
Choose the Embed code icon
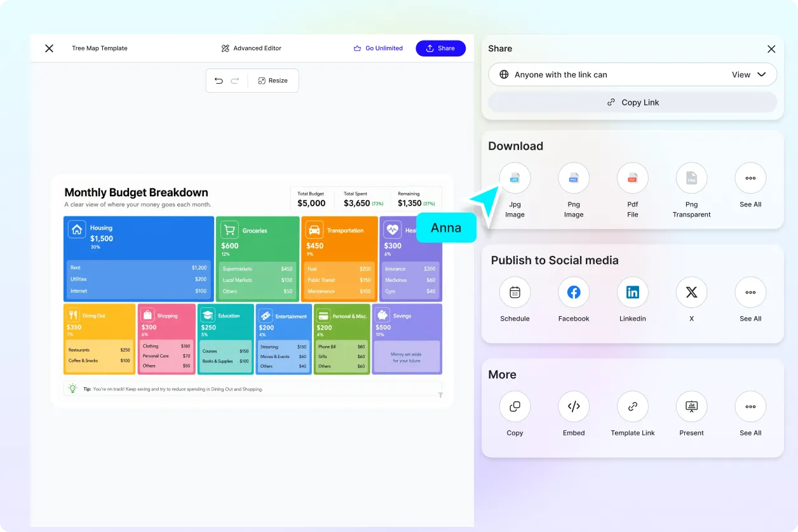pyautogui.click(x=574, y=407)
